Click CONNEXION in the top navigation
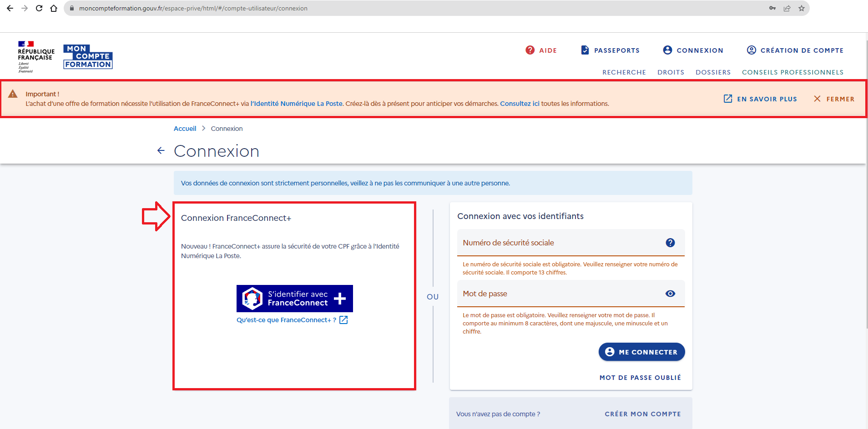The height and width of the screenshot is (429, 868). [x=693, y=50]
